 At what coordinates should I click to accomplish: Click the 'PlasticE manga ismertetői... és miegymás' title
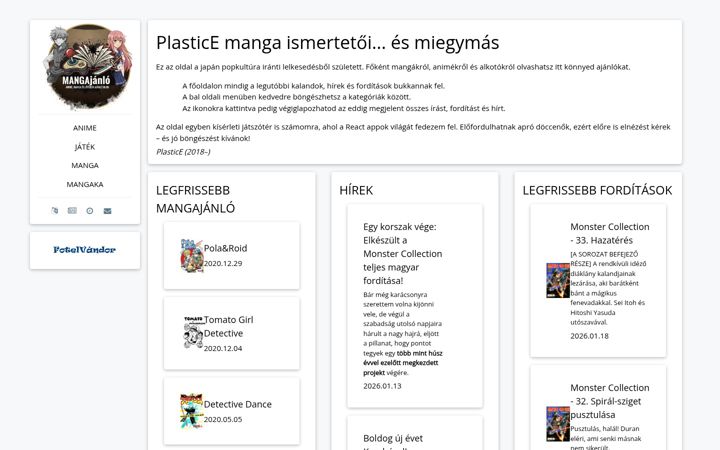click(x=327, y=43)
